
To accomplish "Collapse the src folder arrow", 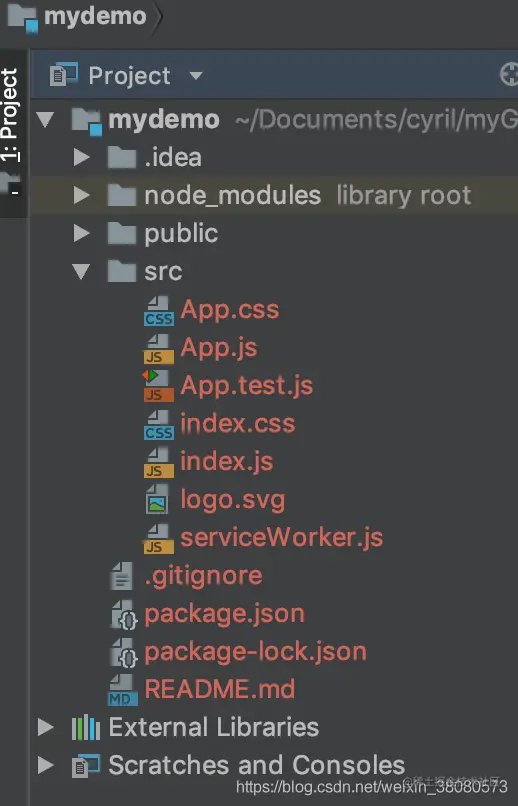I will (x=82, y=271).
